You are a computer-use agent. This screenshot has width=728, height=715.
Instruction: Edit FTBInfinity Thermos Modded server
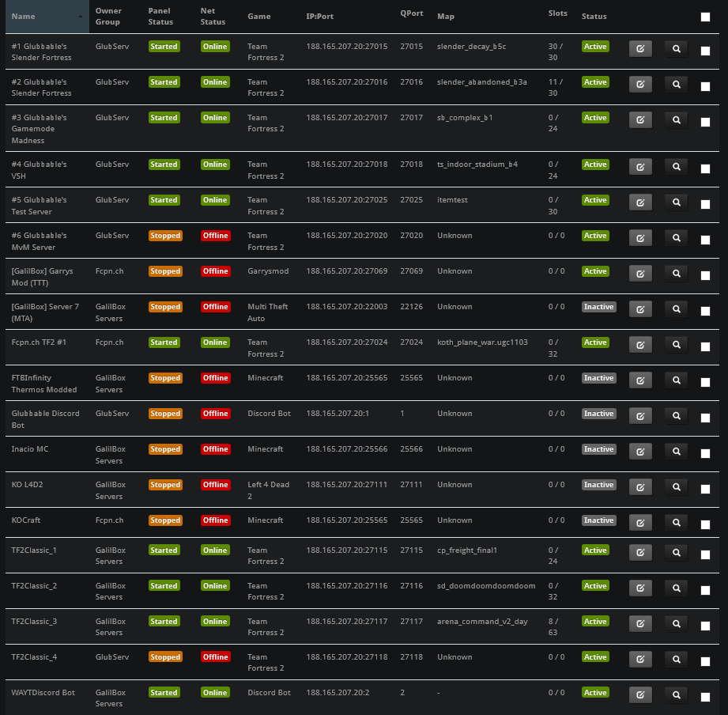pyautogui.click(x=640, y=380)
